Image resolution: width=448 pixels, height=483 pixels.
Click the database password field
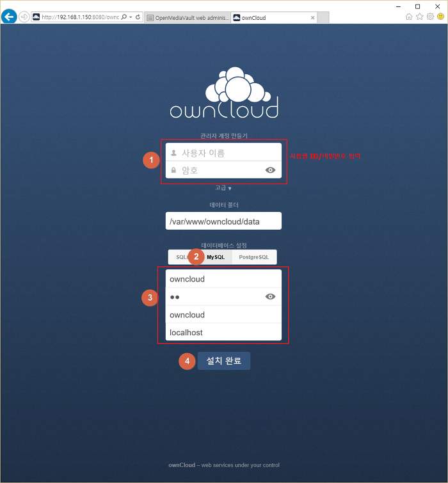click(223, 297)
